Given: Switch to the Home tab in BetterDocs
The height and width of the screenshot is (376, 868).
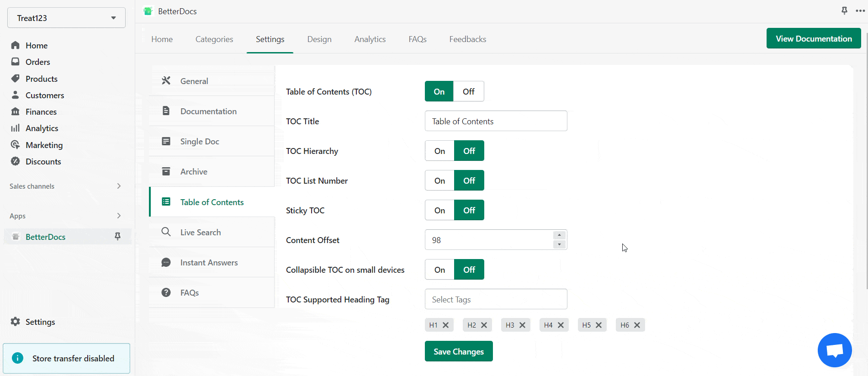Looking at the screenshot, I should 162,39.
